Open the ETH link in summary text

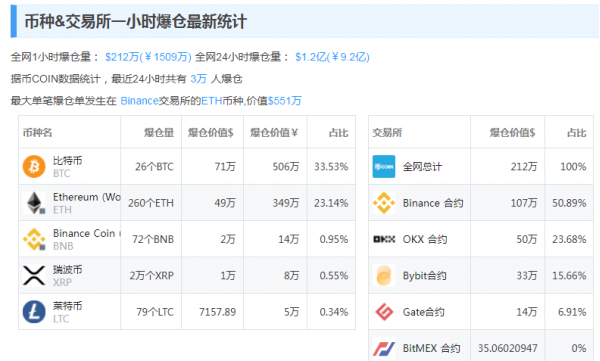212,101
